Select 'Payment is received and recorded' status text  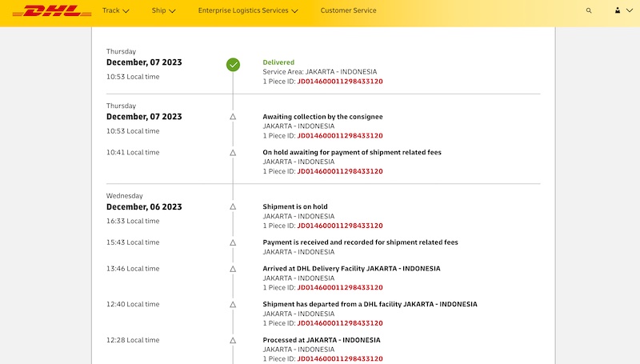361,242
